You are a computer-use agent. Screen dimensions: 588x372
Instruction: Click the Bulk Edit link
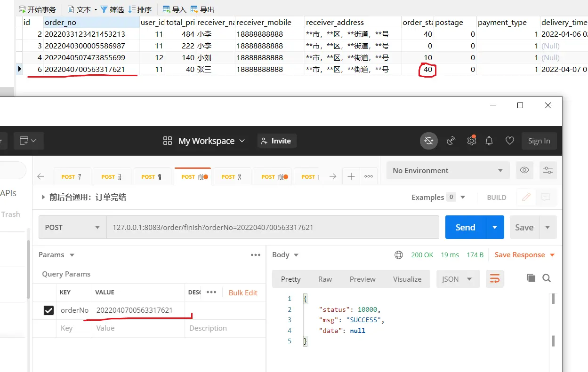(243, 293)
